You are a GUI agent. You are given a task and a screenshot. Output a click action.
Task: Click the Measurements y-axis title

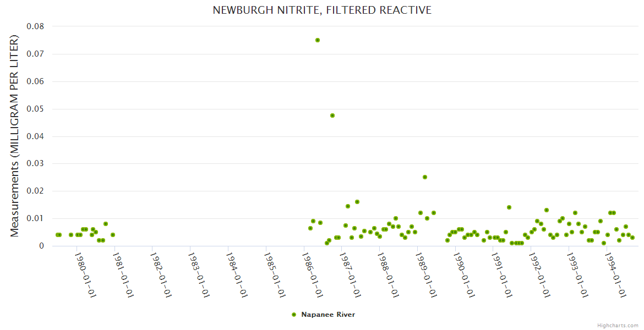(x=15, y=136)
